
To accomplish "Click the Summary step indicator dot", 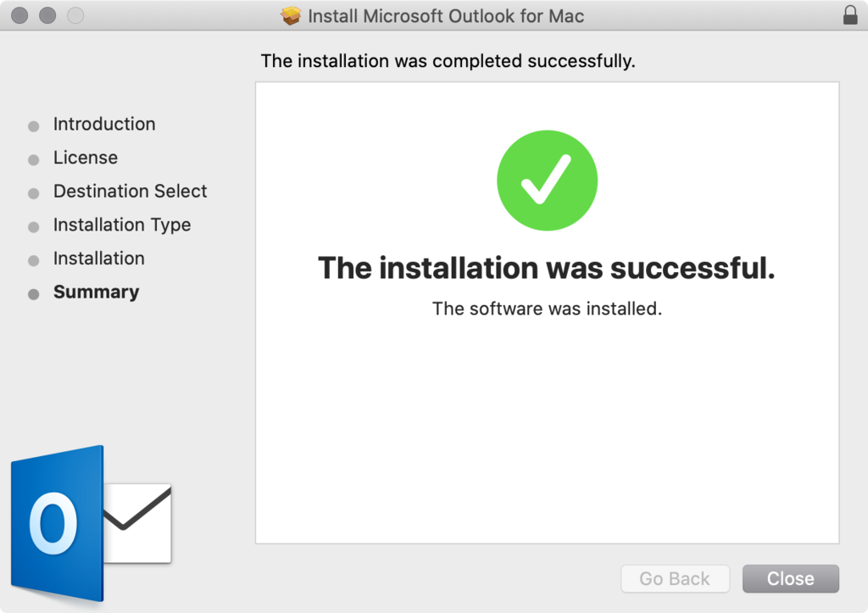I will pyautogui.click(x=32, y=293).
